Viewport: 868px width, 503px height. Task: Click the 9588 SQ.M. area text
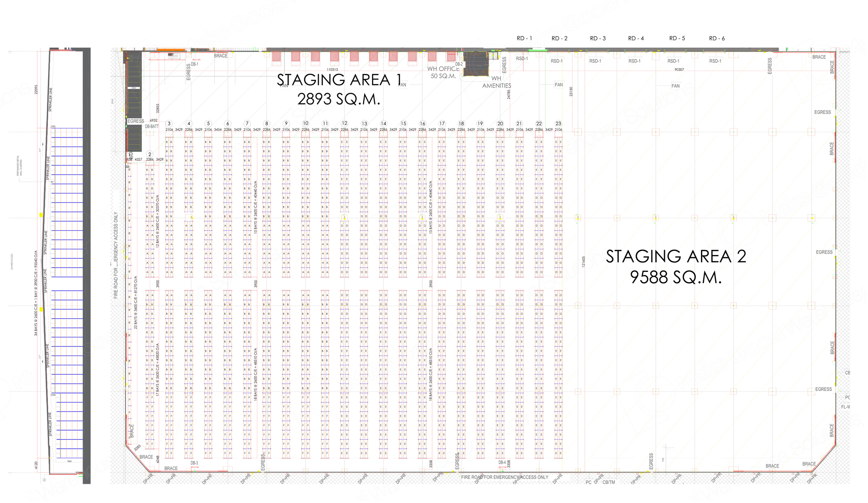coord(676,278)
